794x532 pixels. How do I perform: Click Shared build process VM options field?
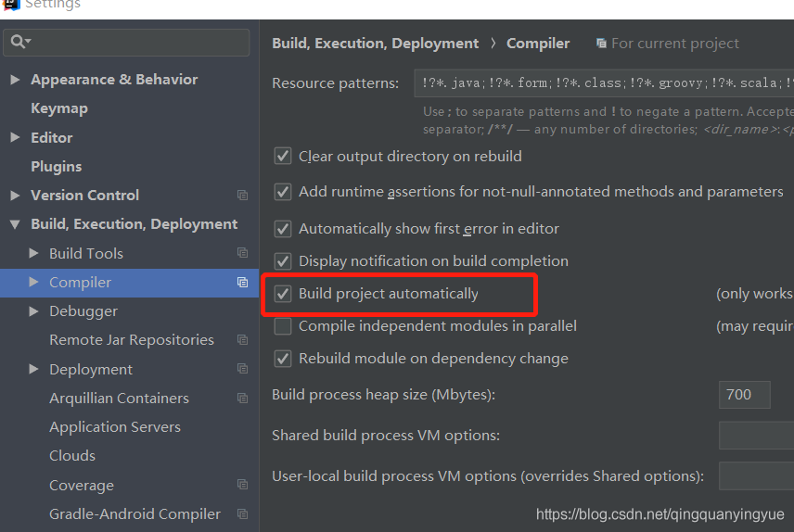pos(757,436)
